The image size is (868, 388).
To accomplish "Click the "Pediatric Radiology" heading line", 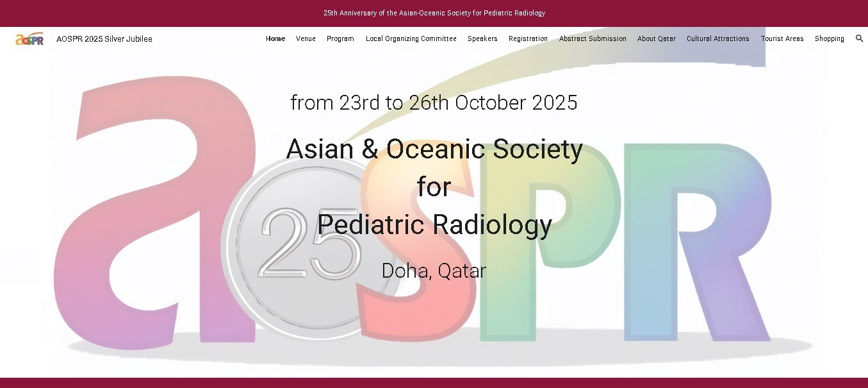I will pos(434,224).
